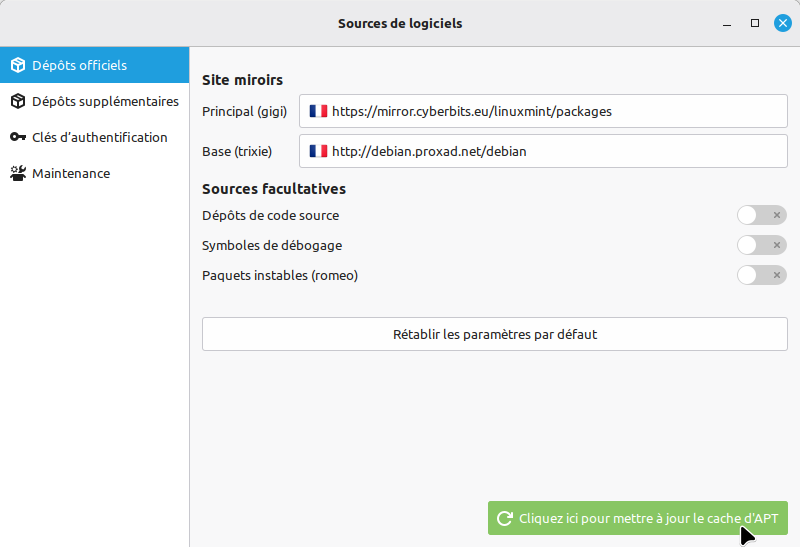Enable Dépôts de code source switch
The width and height of the screenshot is (800, 547).
tap(761, 215)
